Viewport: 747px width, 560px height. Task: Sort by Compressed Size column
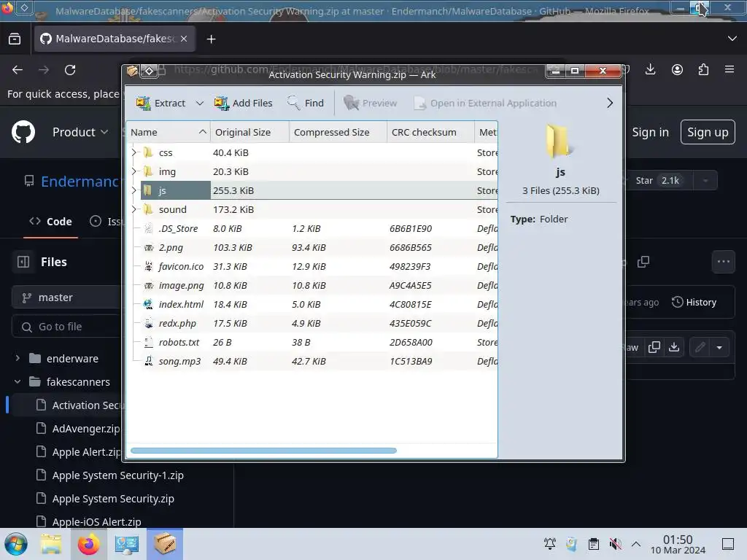tap(338, 132)
